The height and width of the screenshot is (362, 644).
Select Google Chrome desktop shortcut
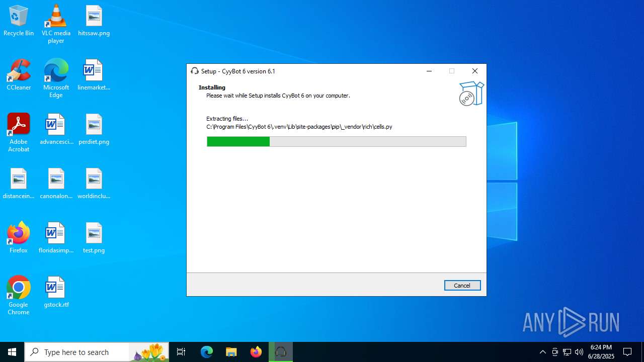19,296
